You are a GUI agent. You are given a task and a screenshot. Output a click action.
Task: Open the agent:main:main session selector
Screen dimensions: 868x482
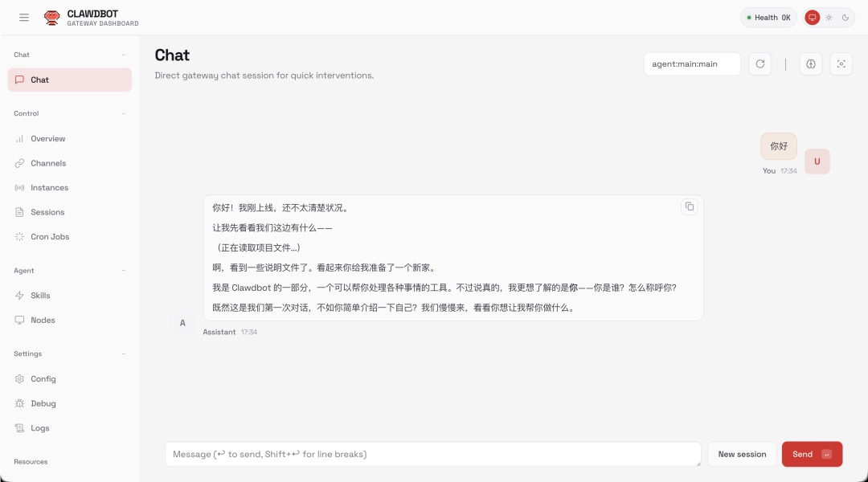click(x=692, y=64)
